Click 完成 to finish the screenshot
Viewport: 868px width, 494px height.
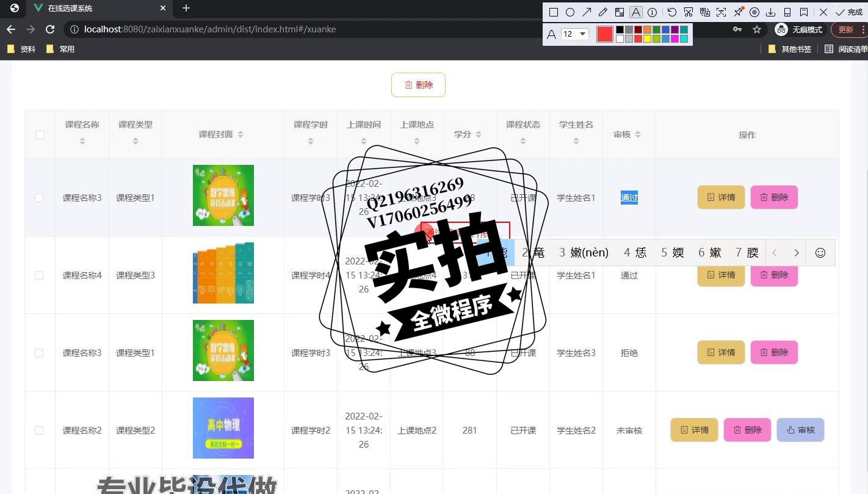[849, 12]
